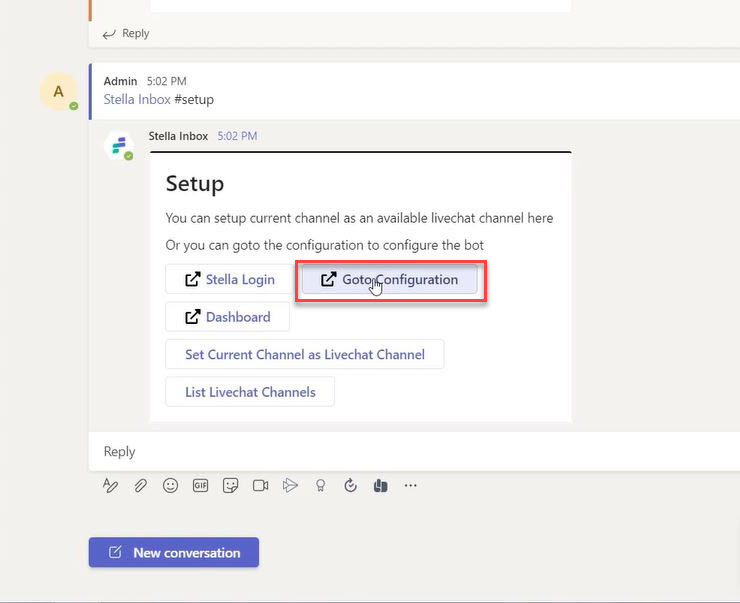Attach a file with the paperclip icon
The height and width of the screenshot is (603, 740).
(140, 485)
